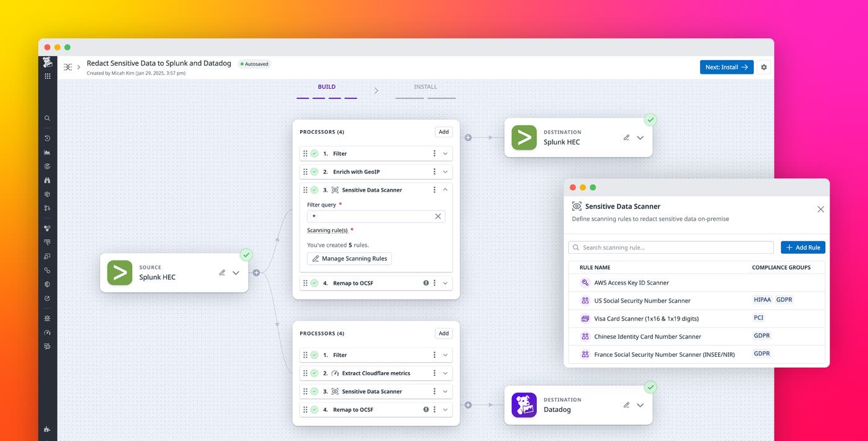Open the kebab menu on Enrich with GeoIP
This screenshot has width=868, height=441.
(434, 171)
